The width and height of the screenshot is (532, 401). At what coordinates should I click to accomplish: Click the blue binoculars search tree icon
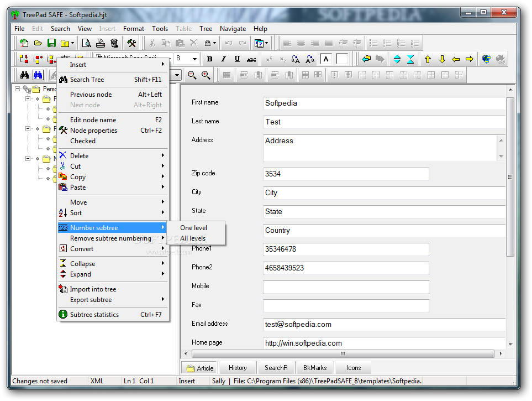click(x=38, y=75)
